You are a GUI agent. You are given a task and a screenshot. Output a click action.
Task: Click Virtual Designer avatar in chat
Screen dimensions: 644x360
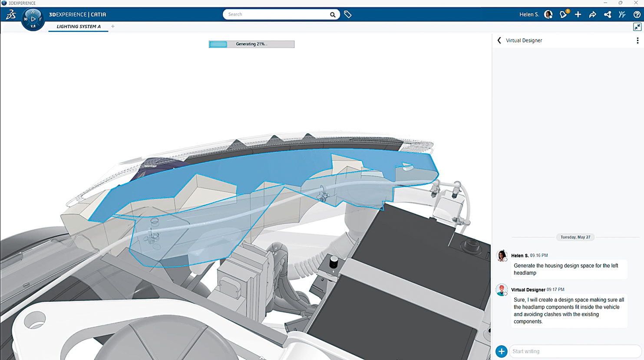tap(502, 290)
